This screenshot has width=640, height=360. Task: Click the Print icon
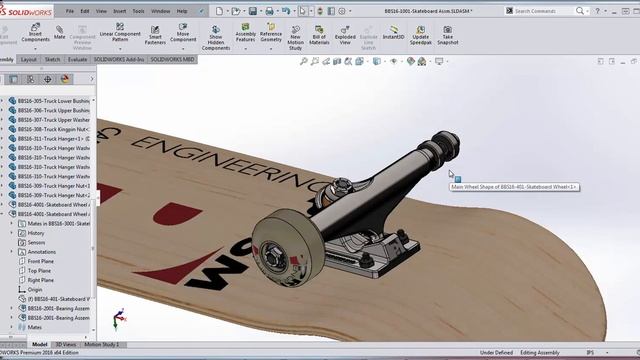click(269, 11)
